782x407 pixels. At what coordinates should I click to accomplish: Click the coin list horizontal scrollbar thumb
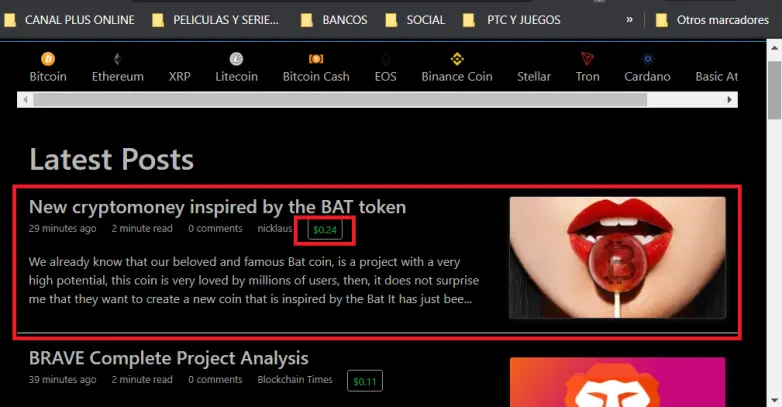tap(340, 100)
